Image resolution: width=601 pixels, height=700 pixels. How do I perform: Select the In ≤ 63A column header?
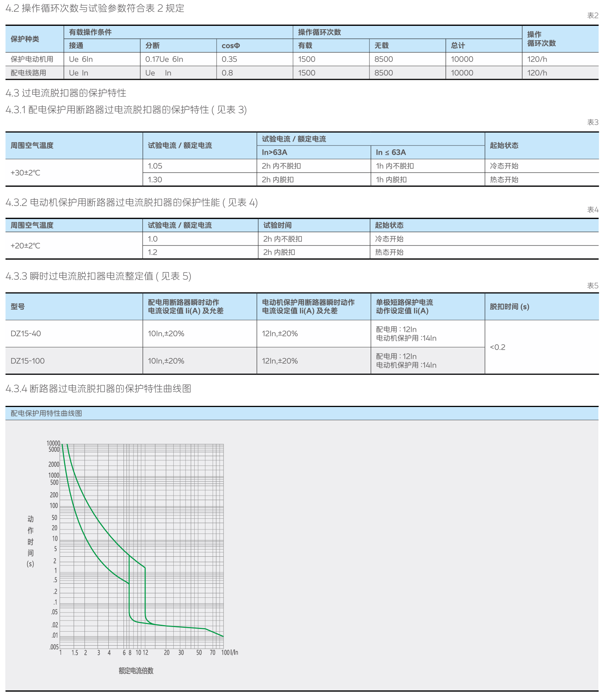[x=391, y=152]
